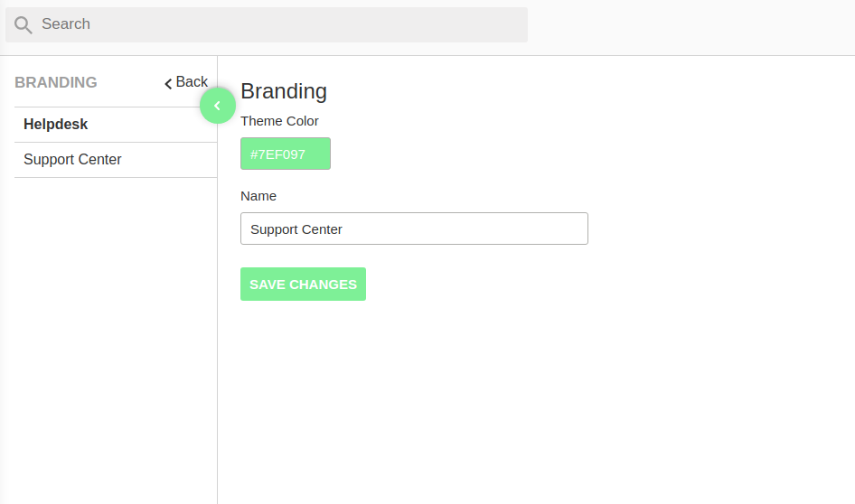The height and width of the screenshot is (504, 855).
Task: Click the Theme Color label
Action: coord(279,121)
